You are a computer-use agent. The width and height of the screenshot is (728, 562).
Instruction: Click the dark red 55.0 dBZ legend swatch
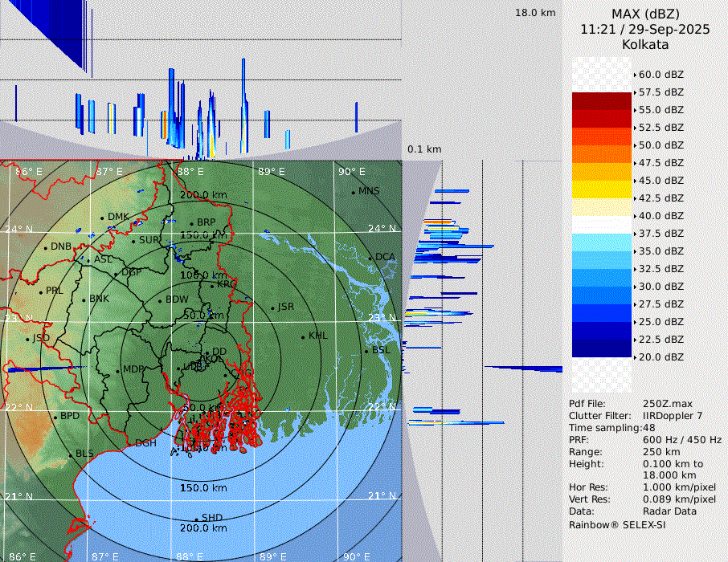(x=601, y=101)
